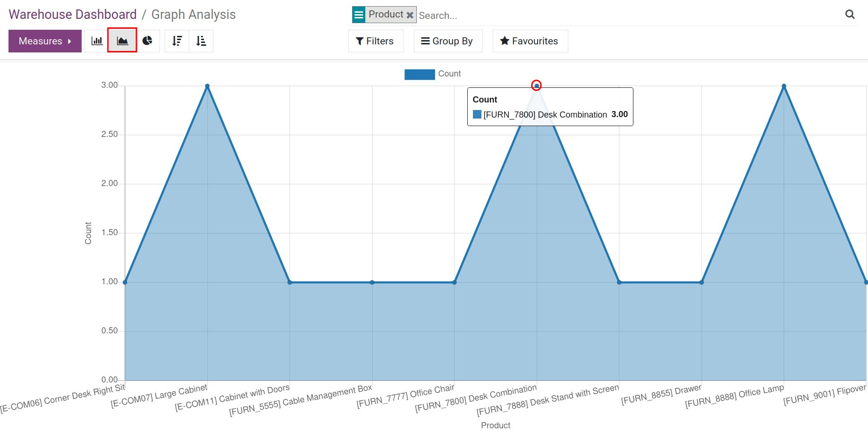Image resolution: width=868 pixels, height=434 pixels.
Task: Select the line chart view icon
Action: click(x=122, y=41)
